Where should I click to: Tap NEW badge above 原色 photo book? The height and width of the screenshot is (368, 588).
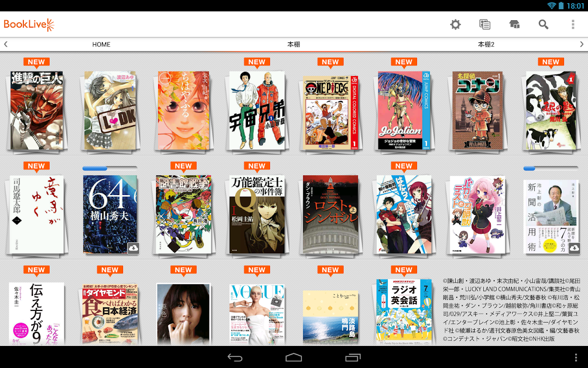pyautogui.click(x=183, y=270)
